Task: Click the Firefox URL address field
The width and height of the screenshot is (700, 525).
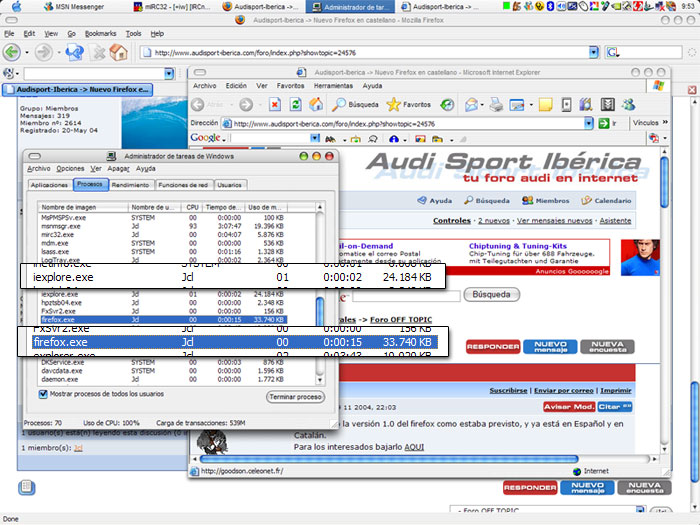Action: (365, 53)
